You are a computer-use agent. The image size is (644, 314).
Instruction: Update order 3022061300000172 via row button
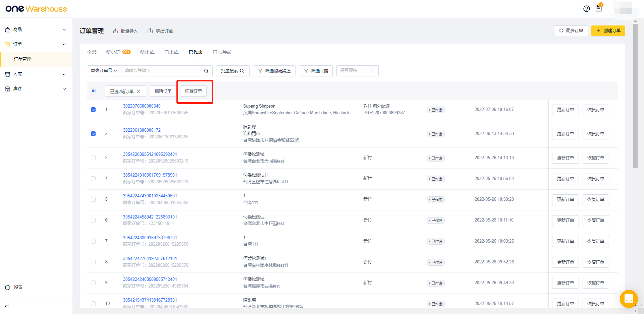[565, 134]
